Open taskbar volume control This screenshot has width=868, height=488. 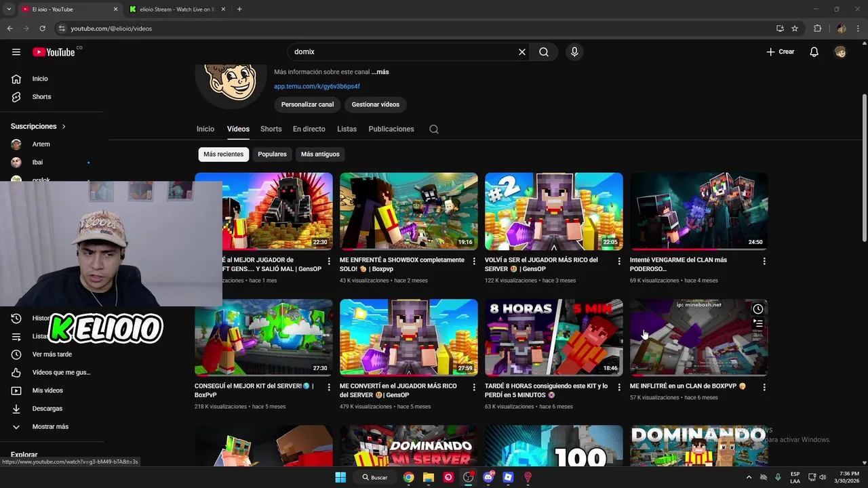(823, 477)
